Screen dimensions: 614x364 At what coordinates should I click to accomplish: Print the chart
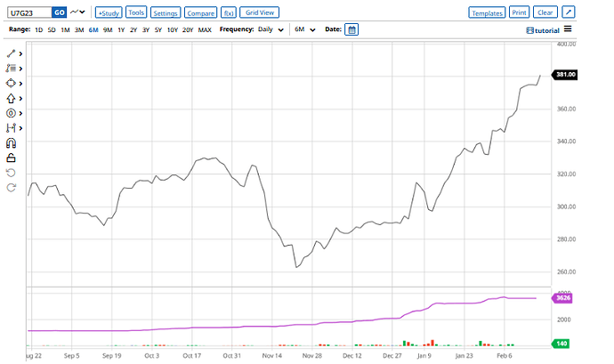pyautogui.click(x=520, y=12)
